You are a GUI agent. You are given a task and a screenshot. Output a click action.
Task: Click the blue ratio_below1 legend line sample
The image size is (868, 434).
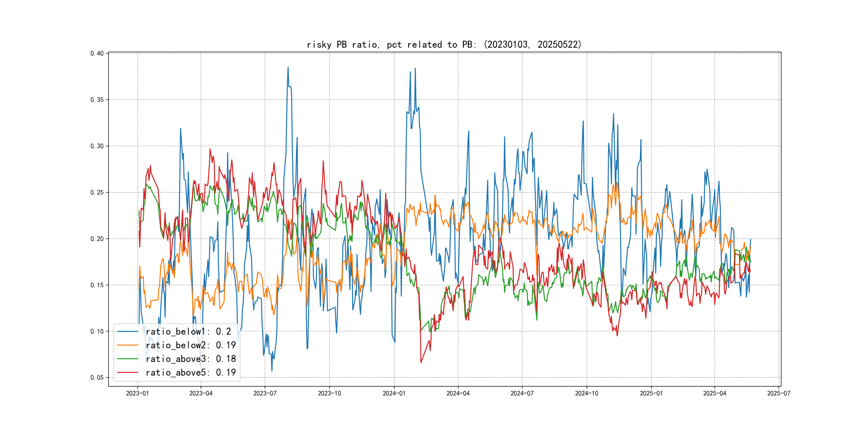click(127, 332)
